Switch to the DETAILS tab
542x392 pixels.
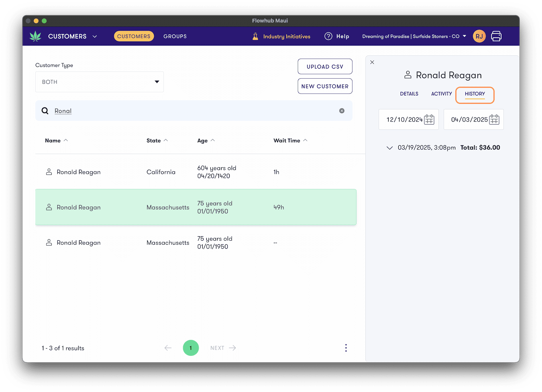point(409,94)
